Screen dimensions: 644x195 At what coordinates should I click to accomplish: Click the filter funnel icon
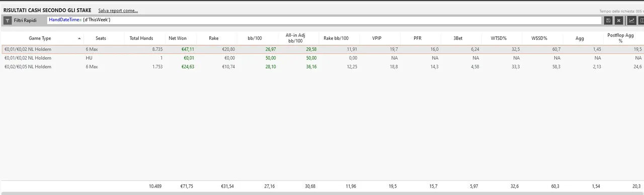coord(8,21)
